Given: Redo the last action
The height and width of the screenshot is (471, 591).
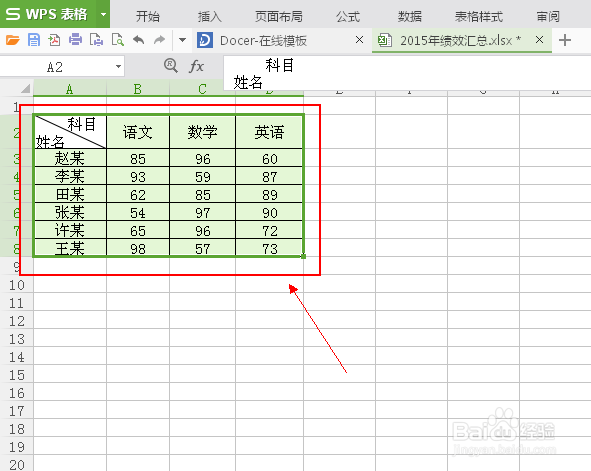Looking at the screenshot, I should [x=159, y=40].
